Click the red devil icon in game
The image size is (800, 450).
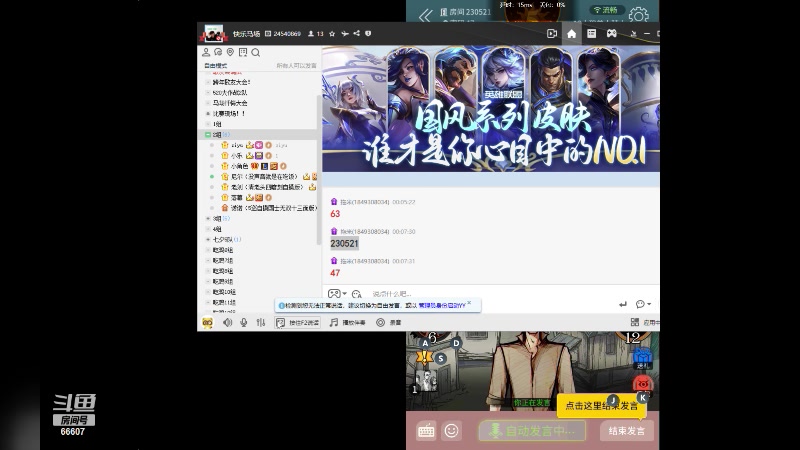[643, 383]
